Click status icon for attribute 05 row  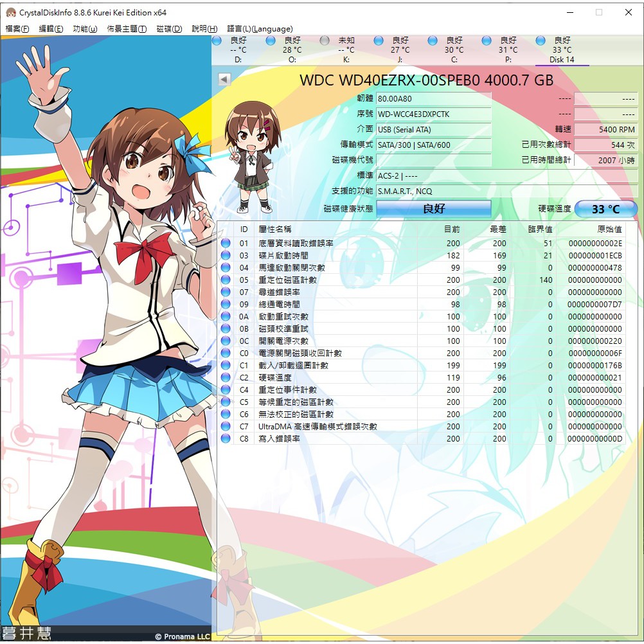click(226, 280)
